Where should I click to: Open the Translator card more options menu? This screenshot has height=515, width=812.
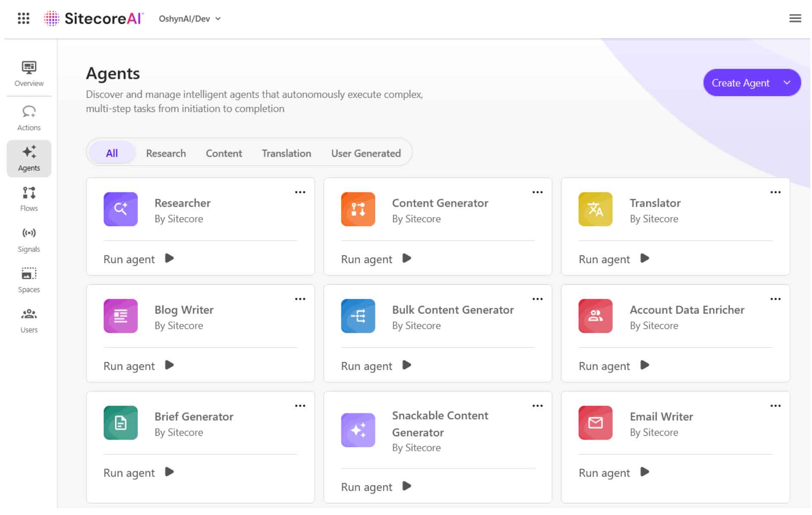click(x=775, y=192)
